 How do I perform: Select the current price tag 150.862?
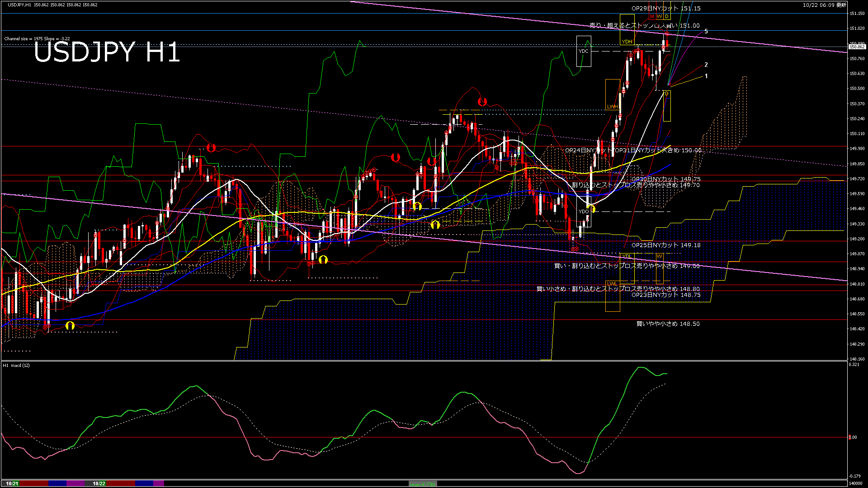(857, 47)
